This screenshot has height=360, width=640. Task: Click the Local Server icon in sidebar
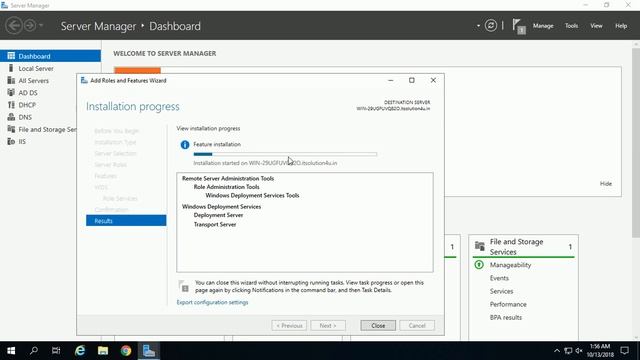coord(11,68)
